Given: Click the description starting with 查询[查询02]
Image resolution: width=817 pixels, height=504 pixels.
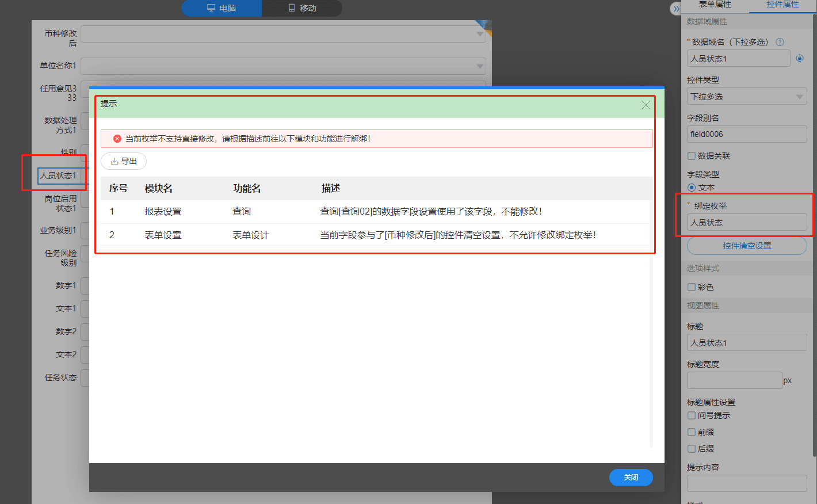Looking at the screenshot, I should pyautogui.click(x=431, y=212).
